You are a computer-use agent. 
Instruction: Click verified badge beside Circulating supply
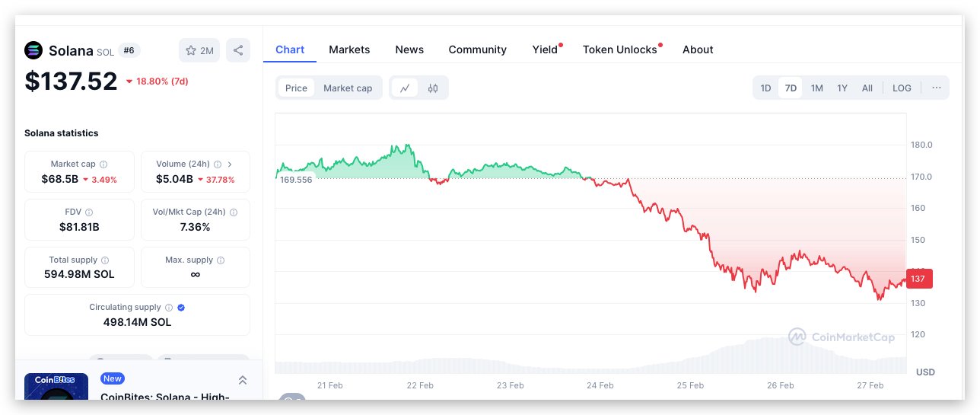click(x=181, y=308)
